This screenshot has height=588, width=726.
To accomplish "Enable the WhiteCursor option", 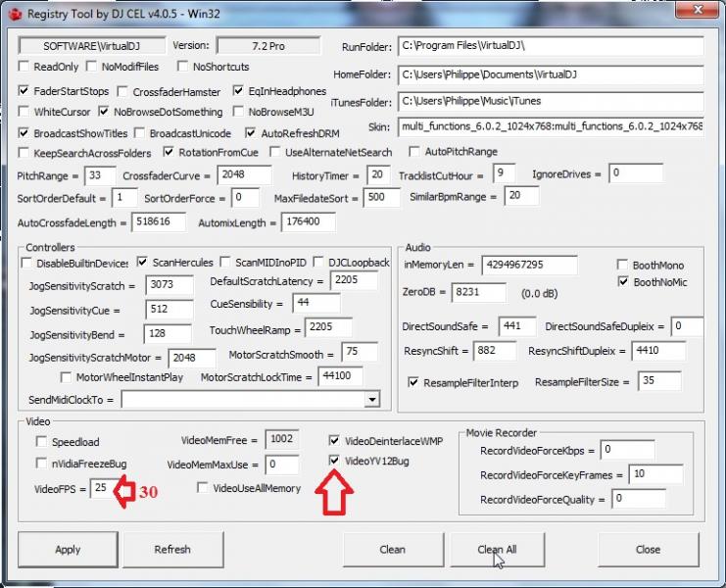I will pos(24,112).
